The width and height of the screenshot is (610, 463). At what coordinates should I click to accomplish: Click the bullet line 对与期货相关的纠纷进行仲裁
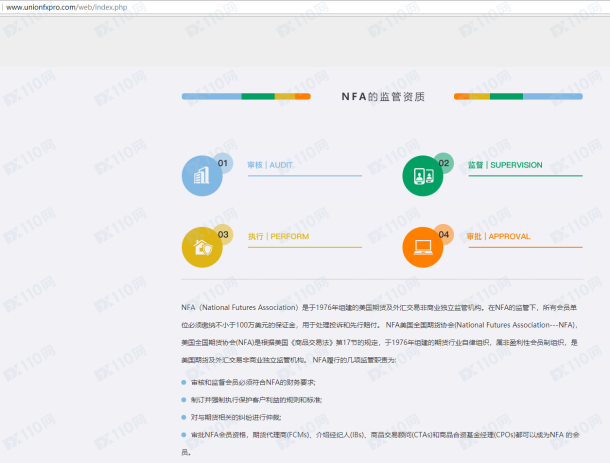tap(236, 417)
